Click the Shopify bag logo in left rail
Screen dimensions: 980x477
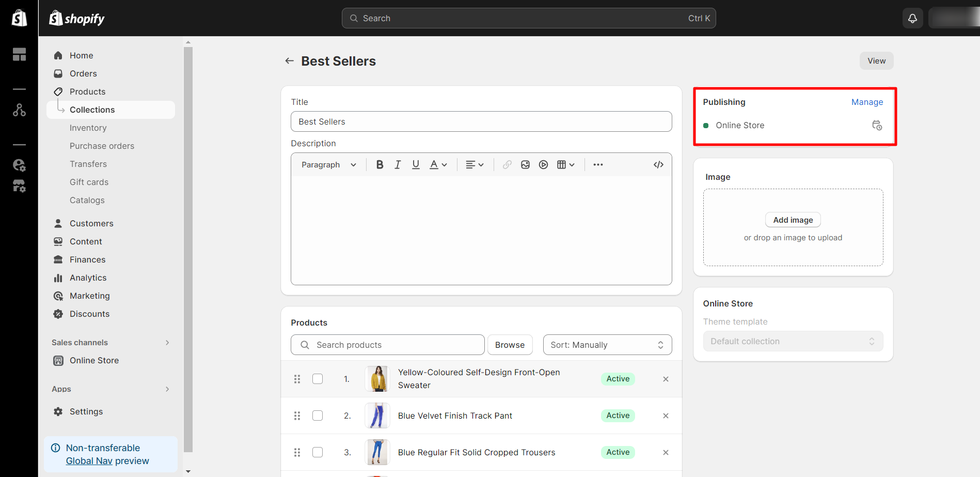pyautogui.click(x=19, y=18)
